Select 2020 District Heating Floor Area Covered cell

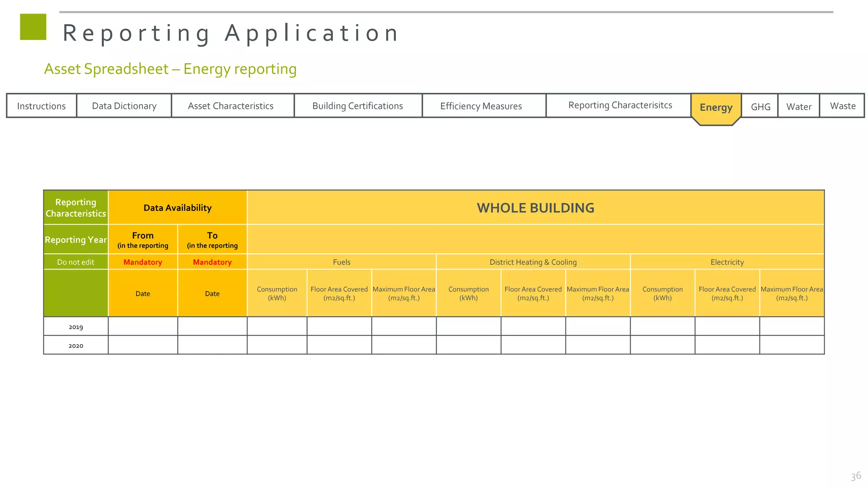533,345
